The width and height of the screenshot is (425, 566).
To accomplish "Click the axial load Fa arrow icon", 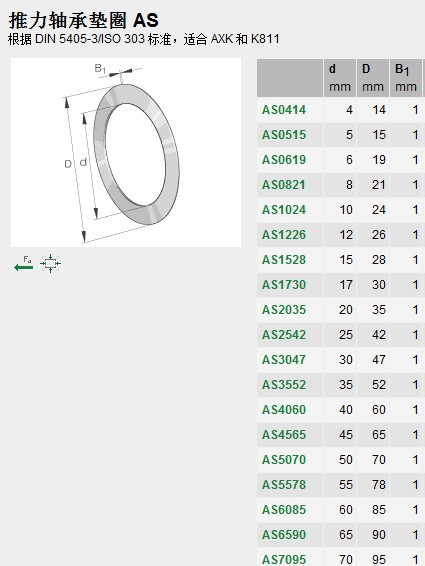I will tap(23, 264).
